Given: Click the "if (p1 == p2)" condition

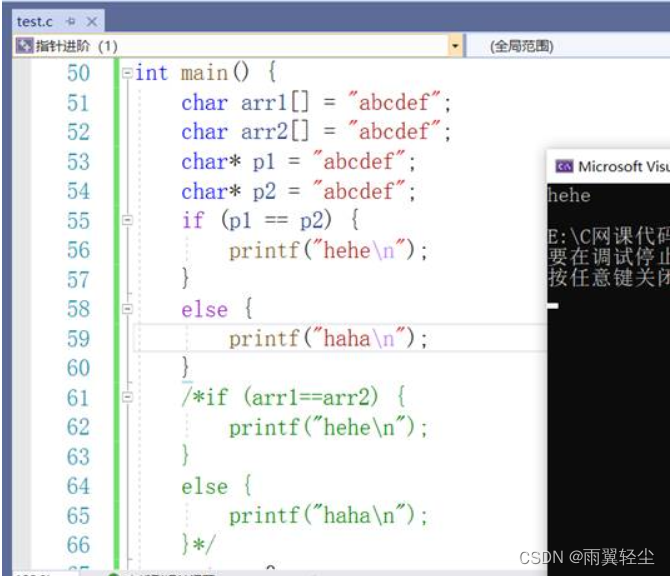Looking at the screenshot, I should (x=257, y=221).
